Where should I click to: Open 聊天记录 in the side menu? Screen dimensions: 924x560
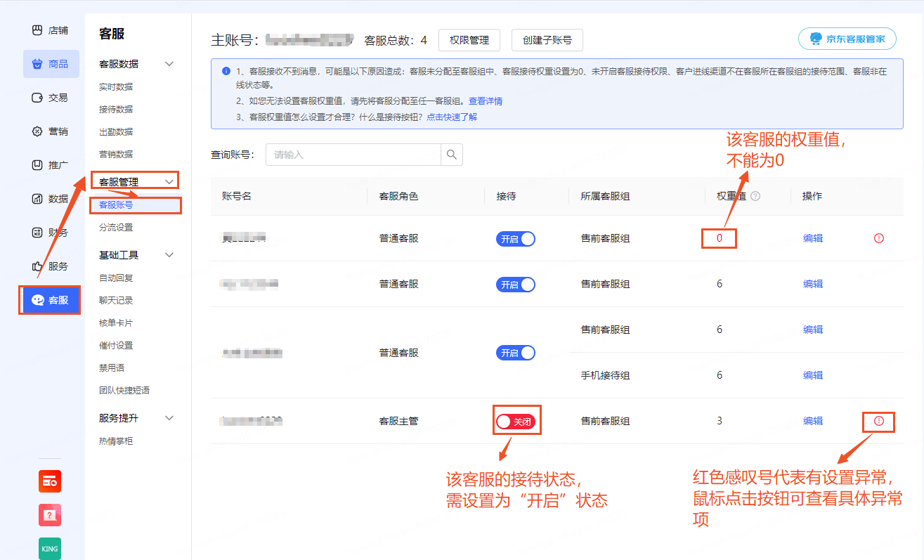(116, 301)
